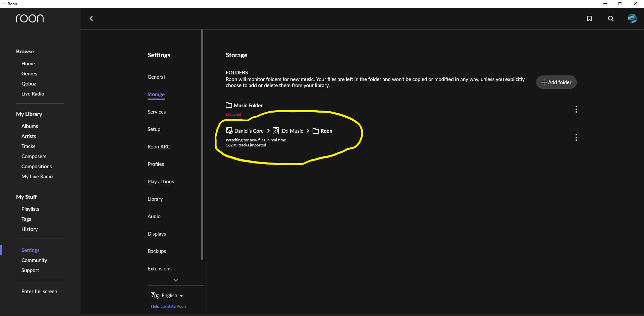This screenshot has height=316, width=644.
Task: Go back with the left arrow
Action: [x=91, y=18]
